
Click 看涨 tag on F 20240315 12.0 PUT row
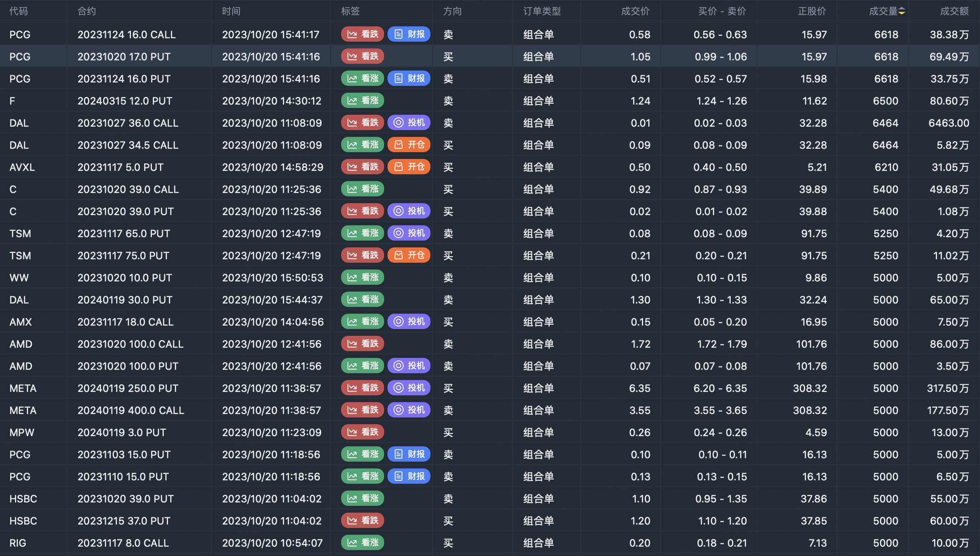tap(362, 101)
